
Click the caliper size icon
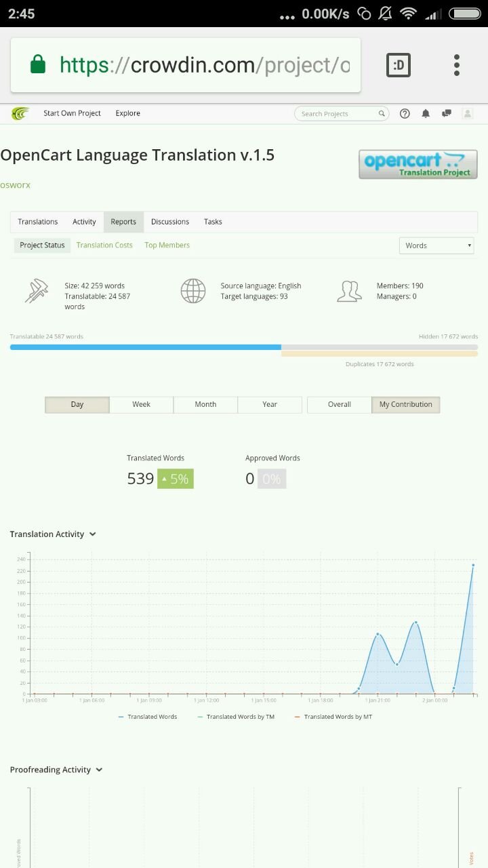[37, 291]
